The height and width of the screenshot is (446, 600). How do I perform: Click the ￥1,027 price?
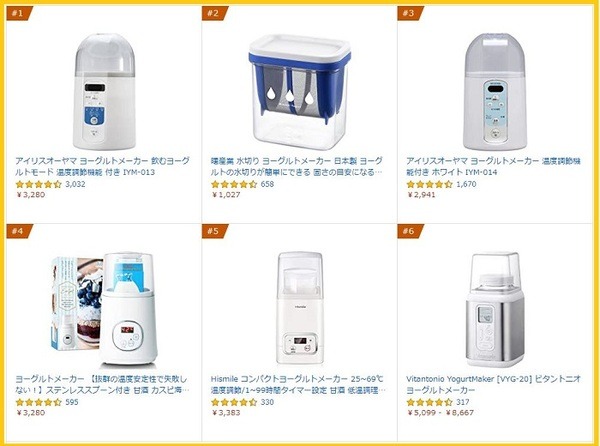[x=226, y=195]
